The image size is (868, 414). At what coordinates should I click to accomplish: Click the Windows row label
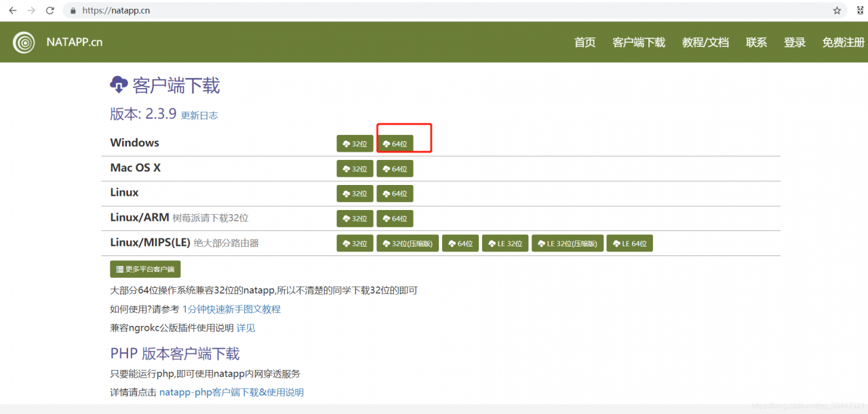tap(135, 143)
